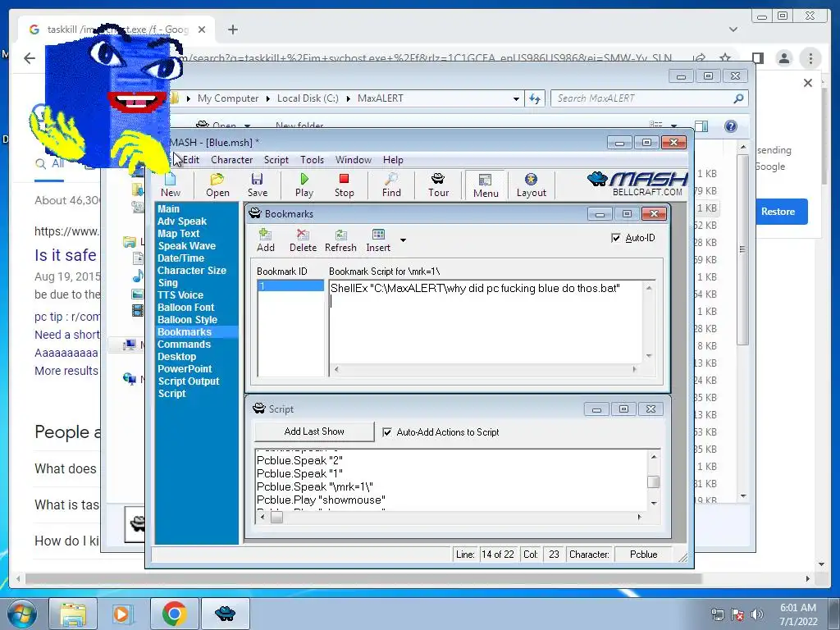Expand the Insert dropdown arrow in Bookmarks
The height and width of the screenshot is (630, 840).
[404, 240]
